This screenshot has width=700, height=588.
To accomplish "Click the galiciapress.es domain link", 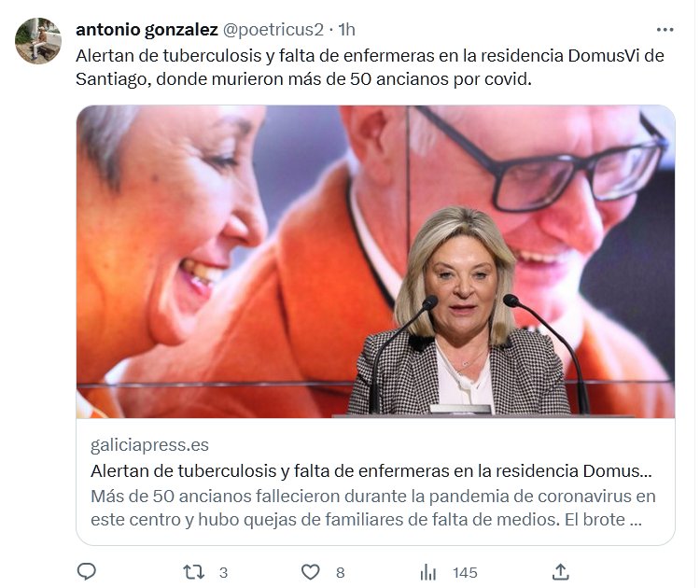I will coord(149,445).
